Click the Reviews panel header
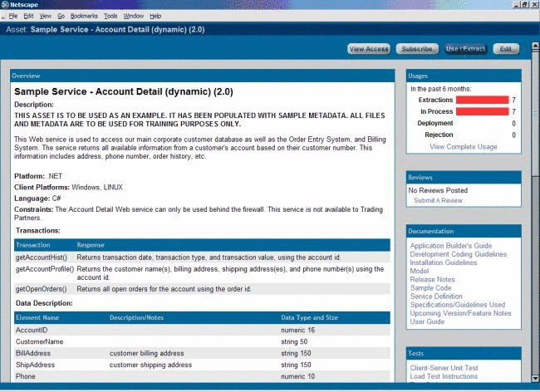Viewport: 540px width, 392px height. click(464, 177)
